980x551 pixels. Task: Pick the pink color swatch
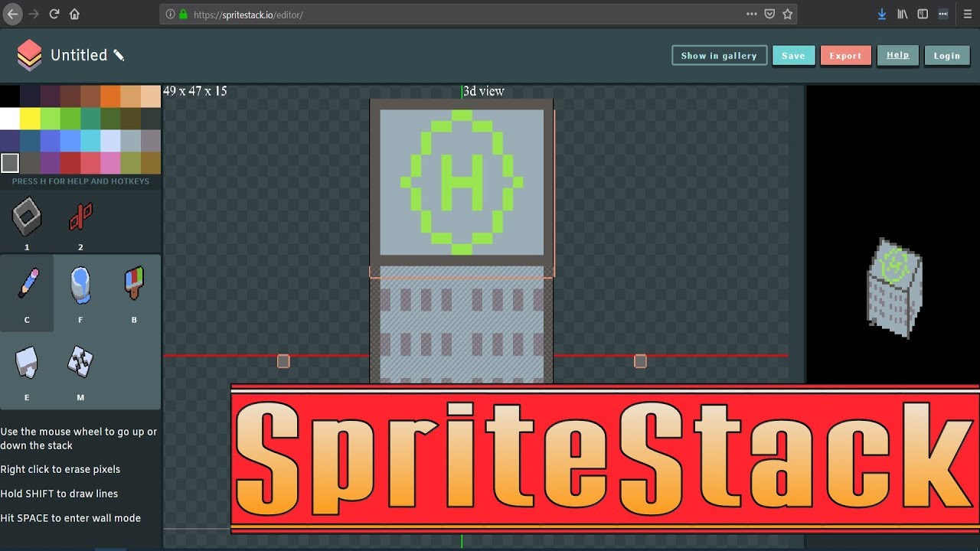[110, 163]
